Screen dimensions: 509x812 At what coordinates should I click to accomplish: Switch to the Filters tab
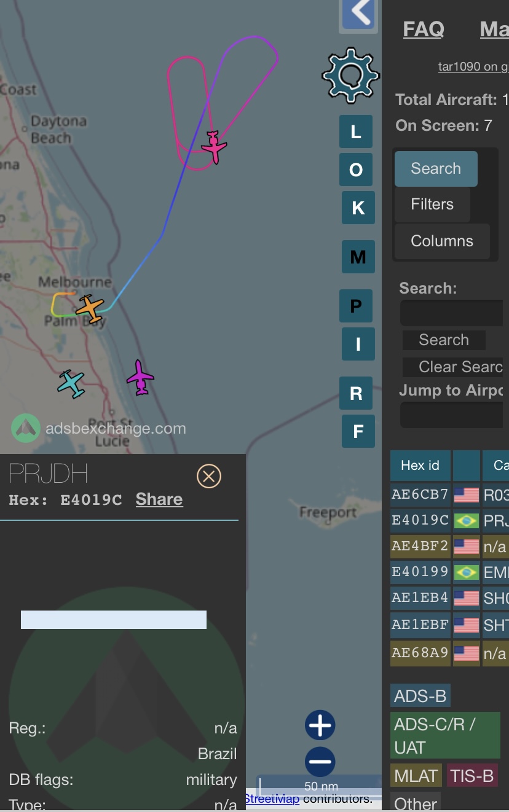tap(432, 205)
